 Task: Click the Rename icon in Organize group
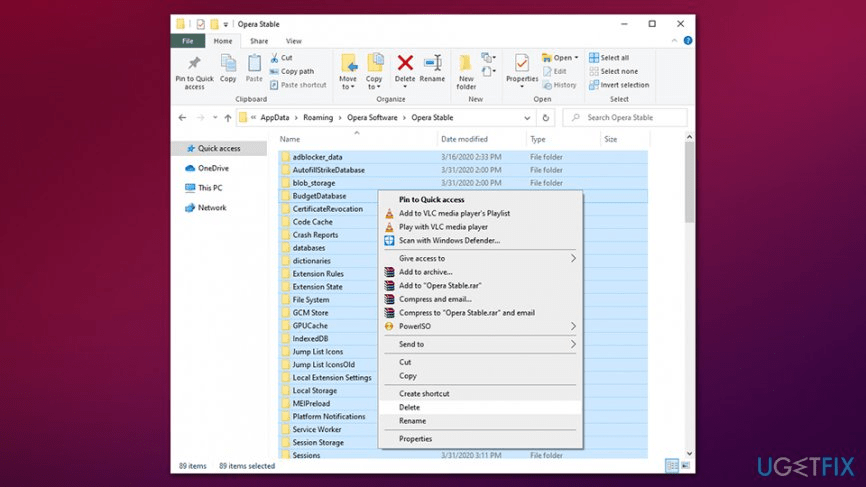[x=432, y=68]
